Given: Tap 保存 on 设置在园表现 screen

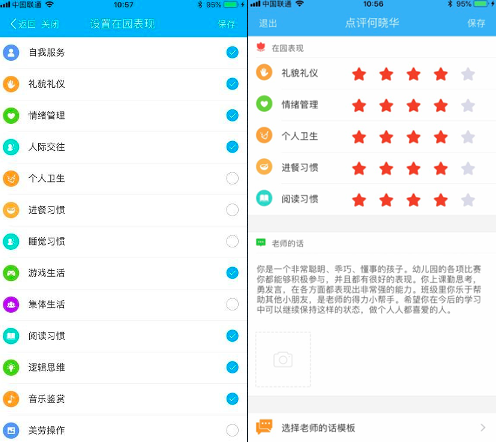Looking at the screenshot, I should tap(226, 24).
